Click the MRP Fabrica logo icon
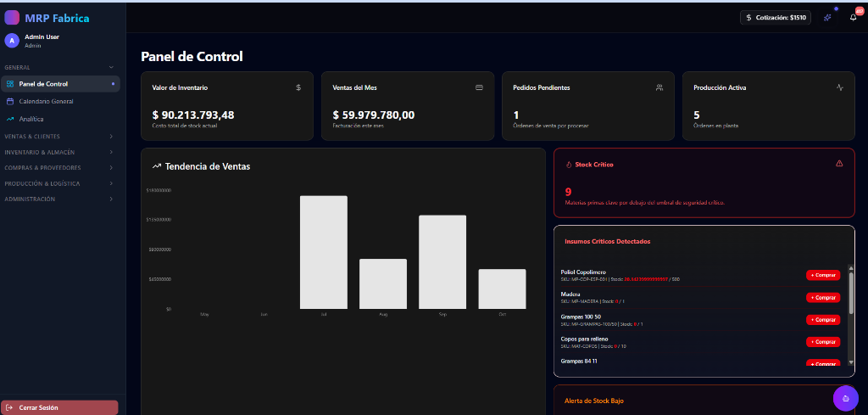Screen dimensions: 868x415 [12, 18]
